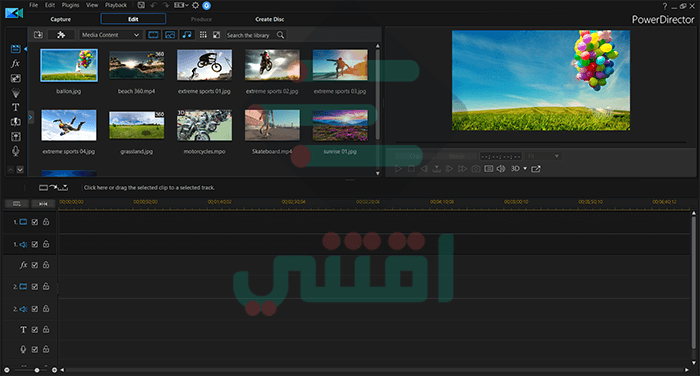Toggle the video files filter button
700x376 pixels.
click(x=153, y=35)
